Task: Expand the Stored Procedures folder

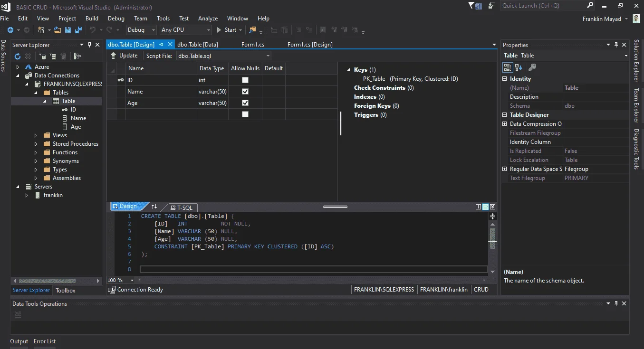Action: click(x=36, y=144)
